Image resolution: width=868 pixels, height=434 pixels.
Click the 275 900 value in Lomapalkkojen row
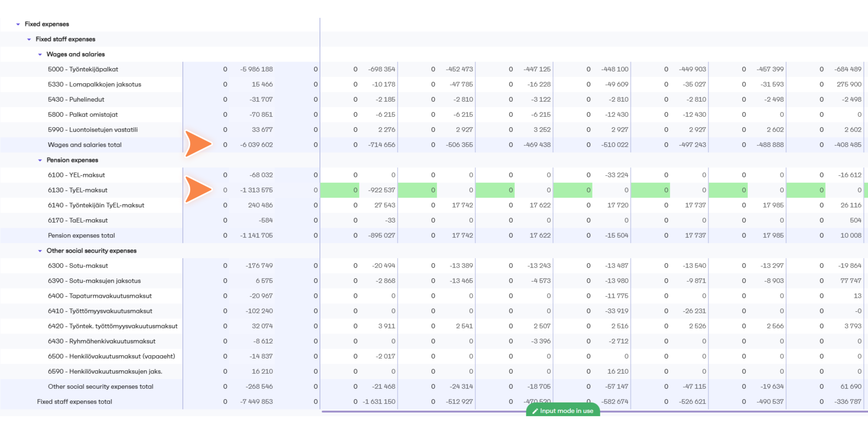coord(849,85)
